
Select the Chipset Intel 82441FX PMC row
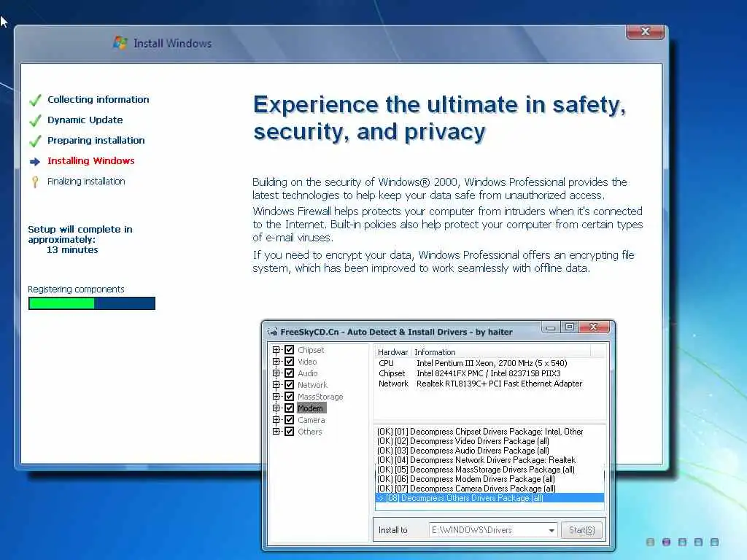pos(489,373)
